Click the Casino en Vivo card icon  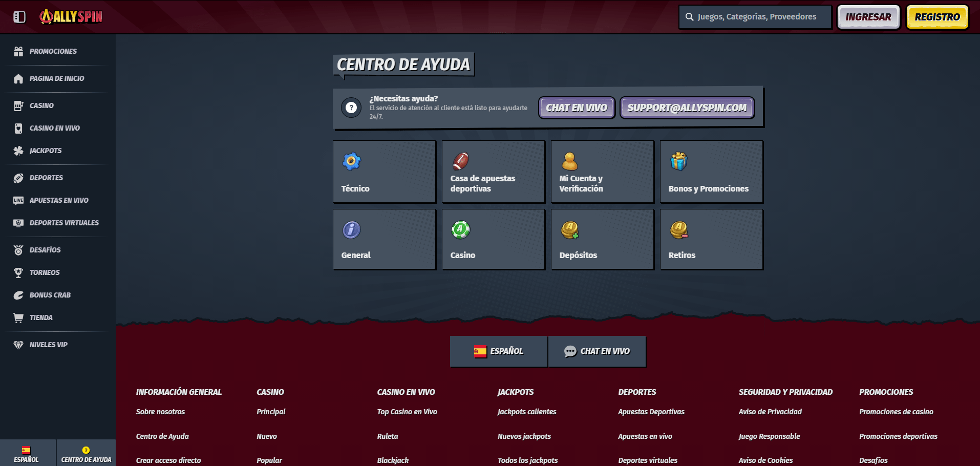(x=18, y=128)
